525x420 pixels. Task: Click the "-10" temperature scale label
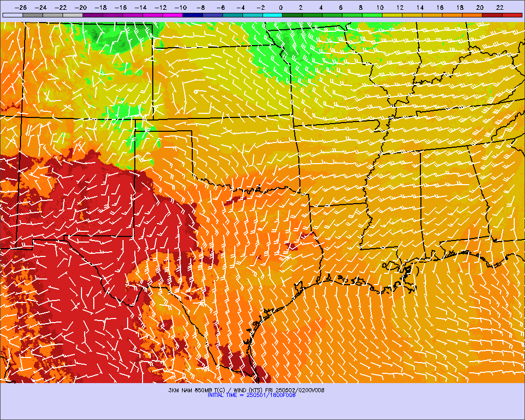(181, 8)
